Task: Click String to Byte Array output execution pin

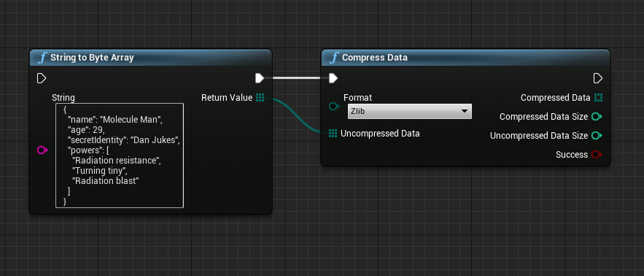Action: [x=260, y=78]
